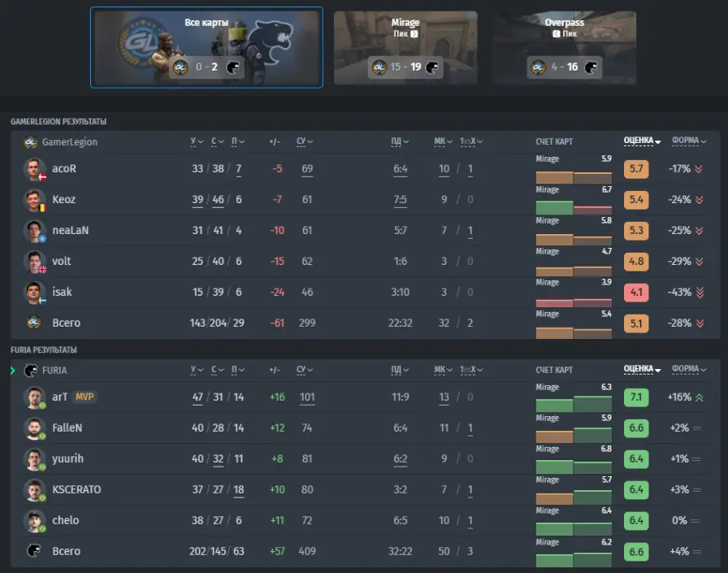Viewport: 728px width, 573px height.
Task: Click the down arrow beside volt's -29% form
Action: 699,262
